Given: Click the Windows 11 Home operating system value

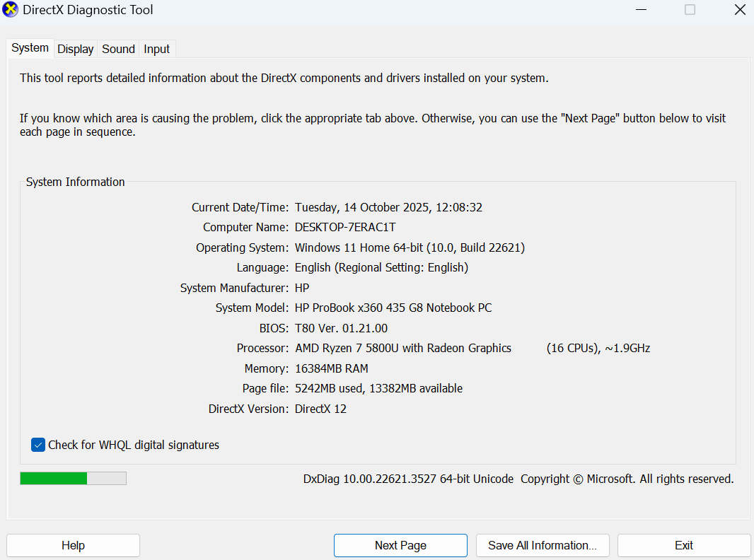Looking at the screenshot, I should point(410,247).
